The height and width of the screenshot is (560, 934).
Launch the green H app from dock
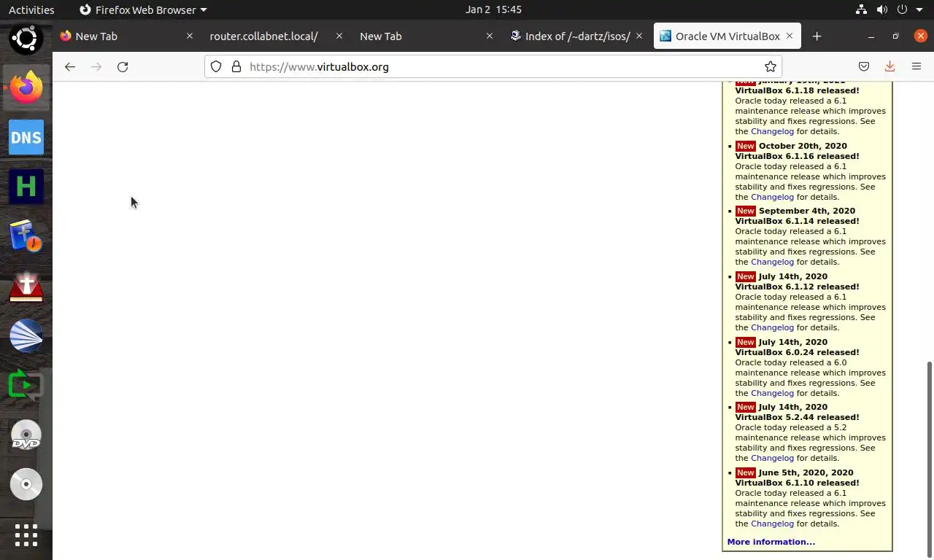coord(26,187)
